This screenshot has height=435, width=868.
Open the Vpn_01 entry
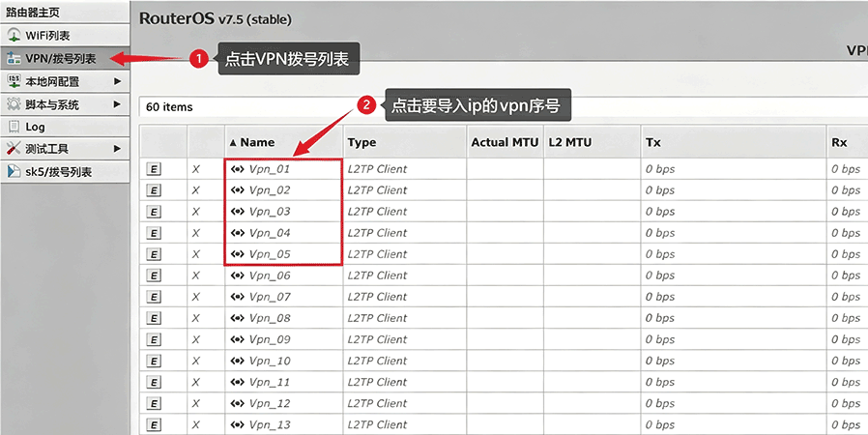(x=270, y=169)
